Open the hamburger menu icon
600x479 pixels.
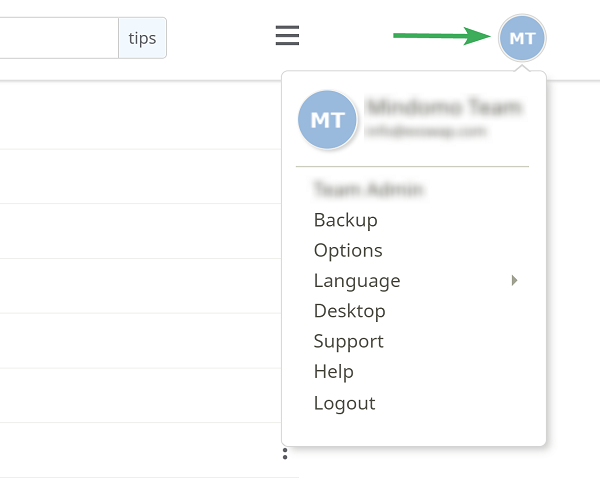coord(287,35)
